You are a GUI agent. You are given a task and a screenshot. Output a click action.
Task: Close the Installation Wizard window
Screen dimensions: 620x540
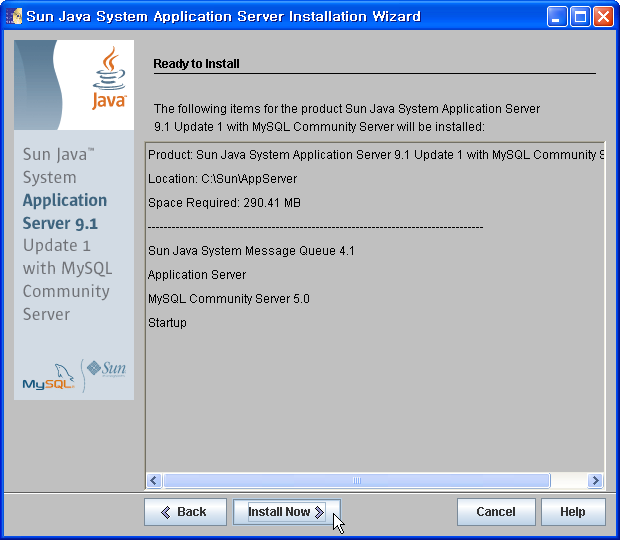tap(603, 17)
